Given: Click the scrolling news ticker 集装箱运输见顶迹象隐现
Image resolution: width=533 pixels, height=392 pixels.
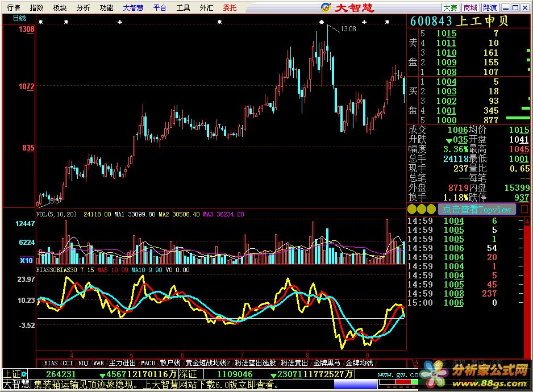Looking at the screenshot, I should 155,385.
